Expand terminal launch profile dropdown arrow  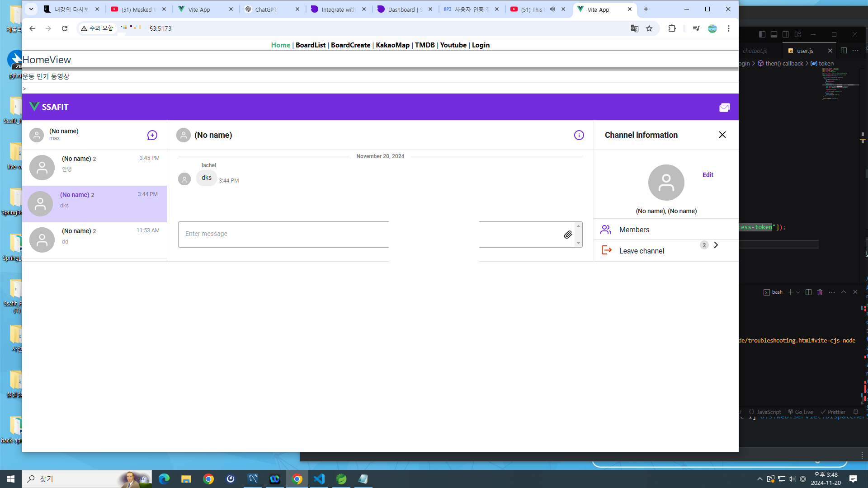click(798, 292)
